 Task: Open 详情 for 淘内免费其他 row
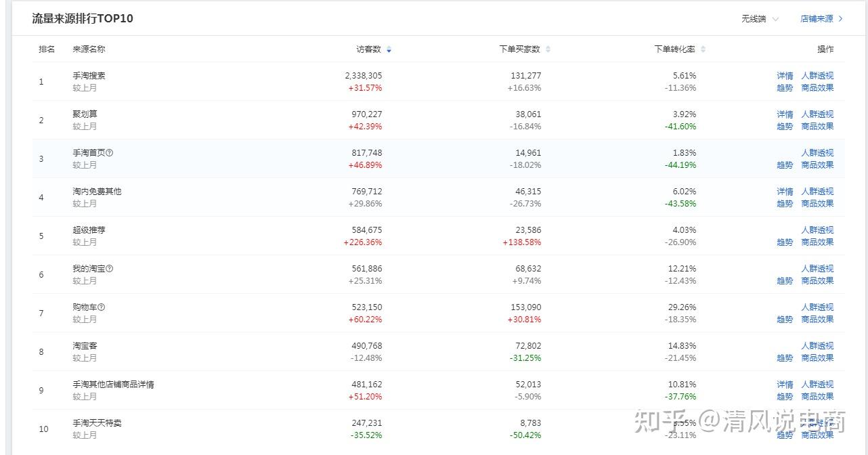click(x=785, y=192)
